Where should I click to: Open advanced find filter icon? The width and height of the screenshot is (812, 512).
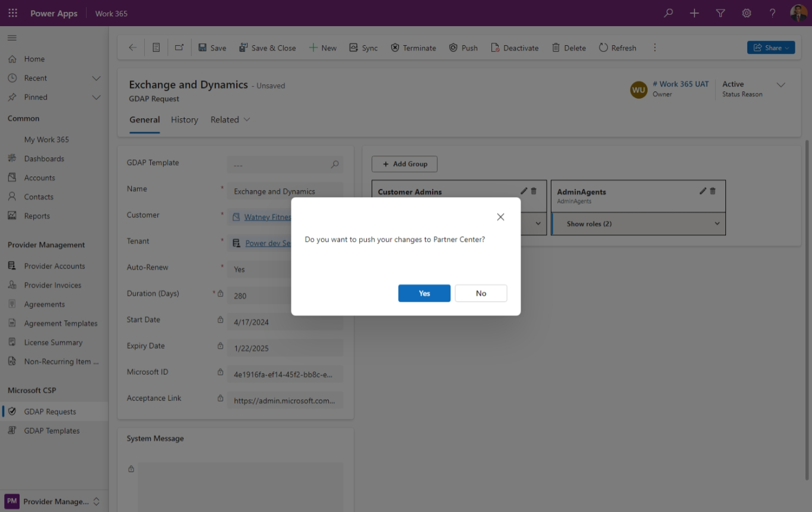(x=720, y=13)
